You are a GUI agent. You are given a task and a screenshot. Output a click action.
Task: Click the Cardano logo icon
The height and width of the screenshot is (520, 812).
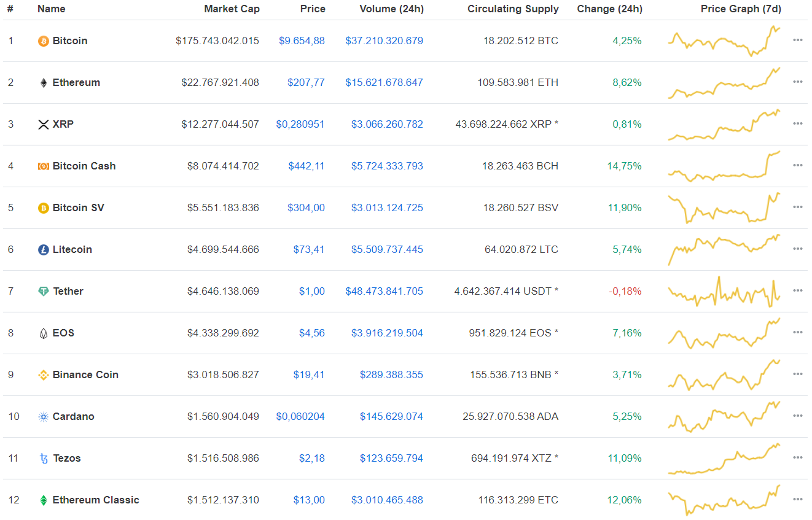44,417
